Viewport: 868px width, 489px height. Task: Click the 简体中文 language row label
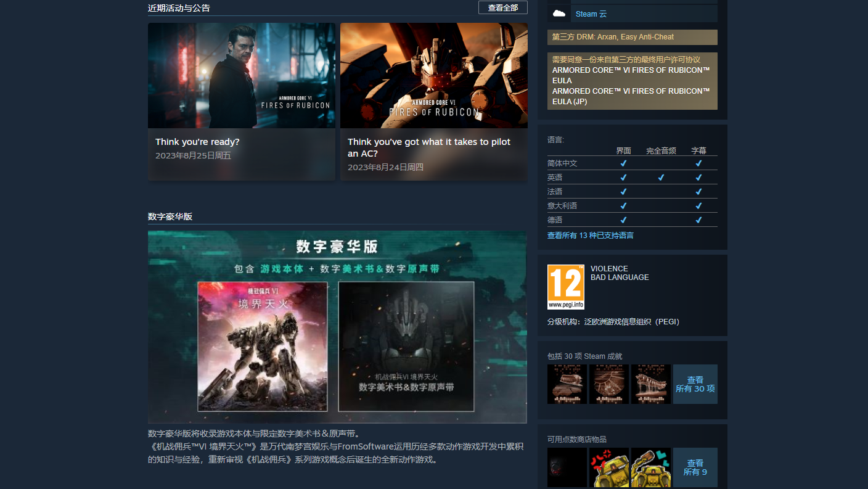[562, 163]
